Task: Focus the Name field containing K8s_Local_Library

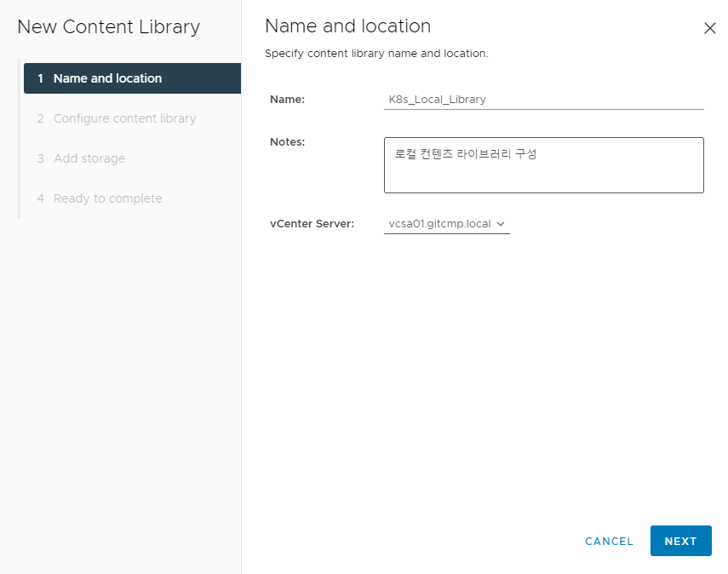Action: point(544,100)
